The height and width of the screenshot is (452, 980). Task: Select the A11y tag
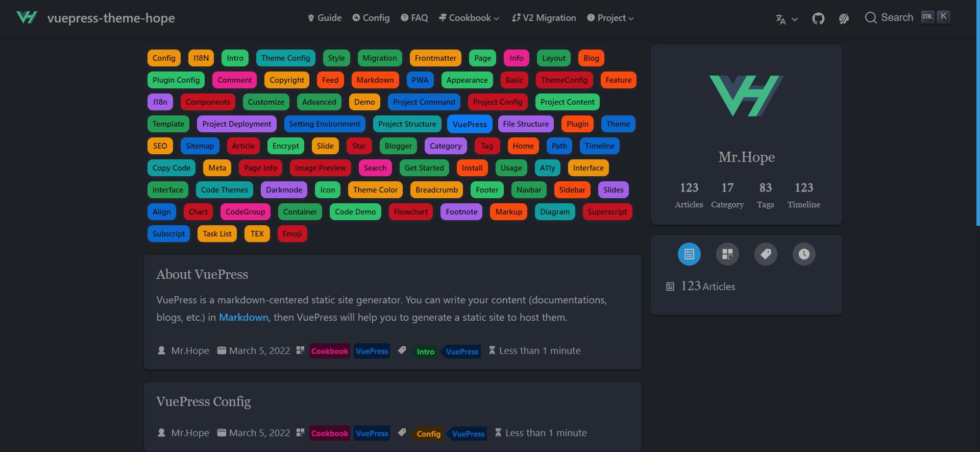[x=547, y=168]
